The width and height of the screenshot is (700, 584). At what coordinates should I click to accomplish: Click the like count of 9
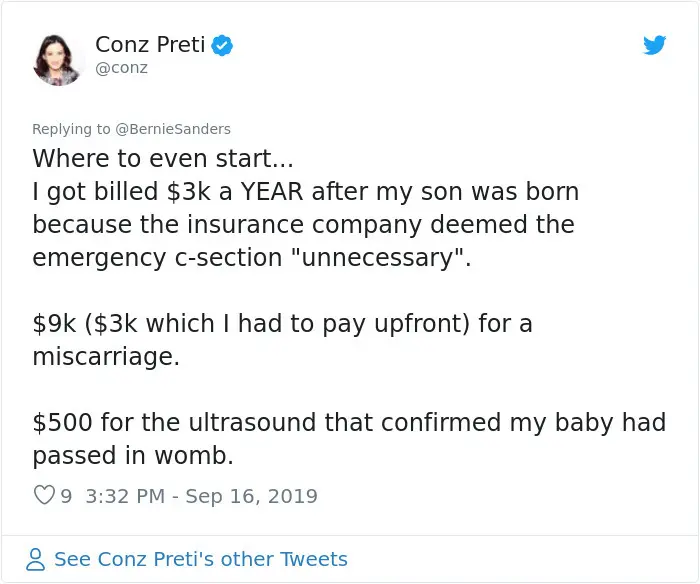coord(66,496)
